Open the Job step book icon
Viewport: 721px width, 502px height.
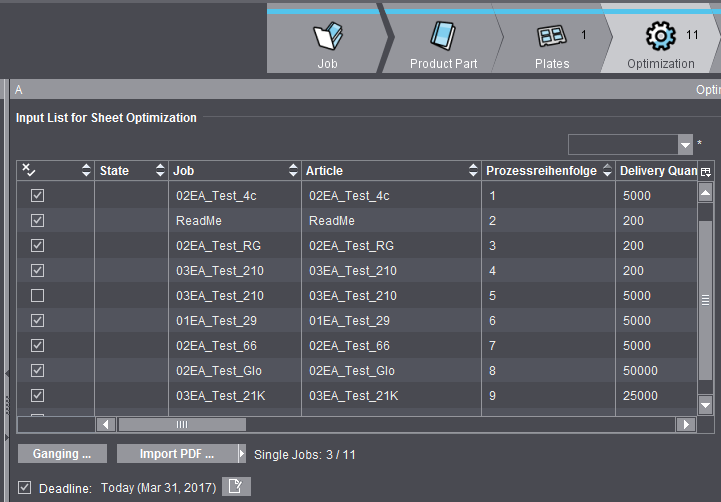pos(327,38)
